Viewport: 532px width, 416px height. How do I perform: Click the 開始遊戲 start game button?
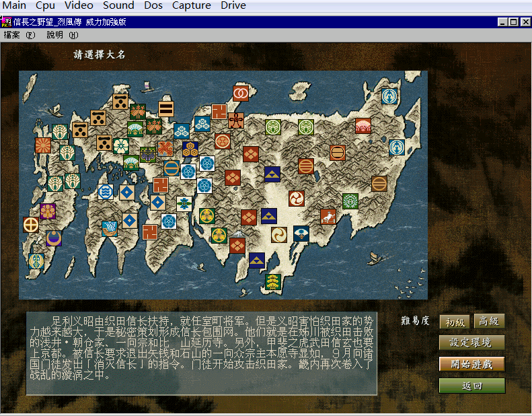click(x=471, y=364)
